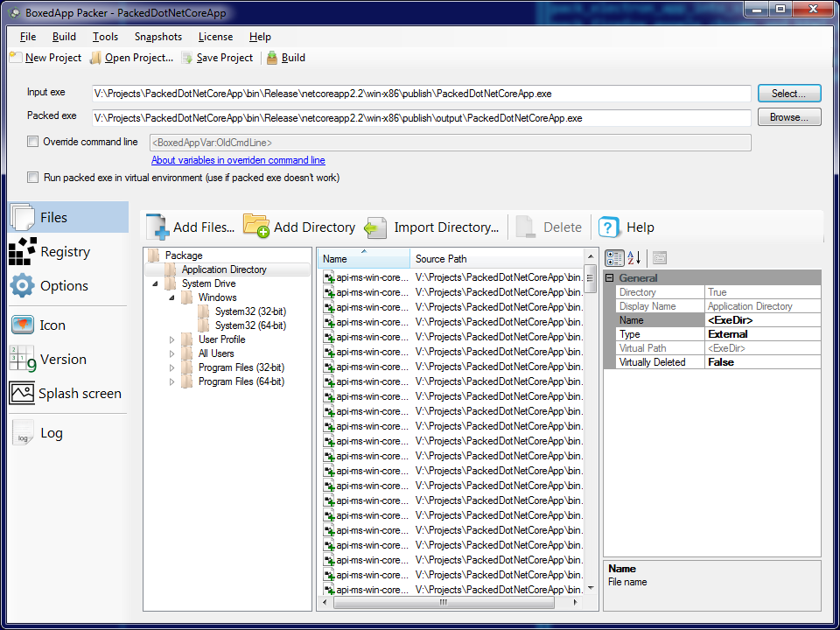Click the file list scroll up arrow
Screen dimensions: 840x630
[590, 256]
